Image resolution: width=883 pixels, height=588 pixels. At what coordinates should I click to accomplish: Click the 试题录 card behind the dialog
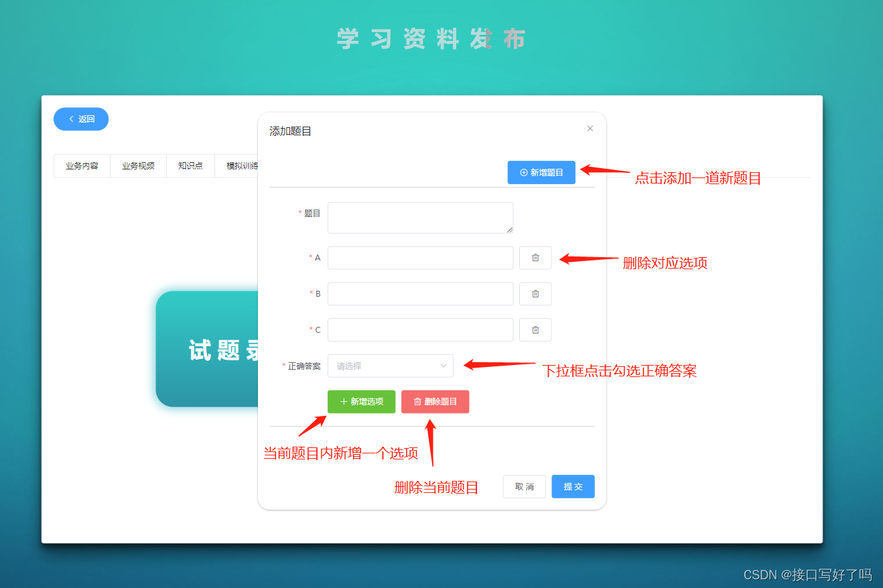tap(208, 349)
